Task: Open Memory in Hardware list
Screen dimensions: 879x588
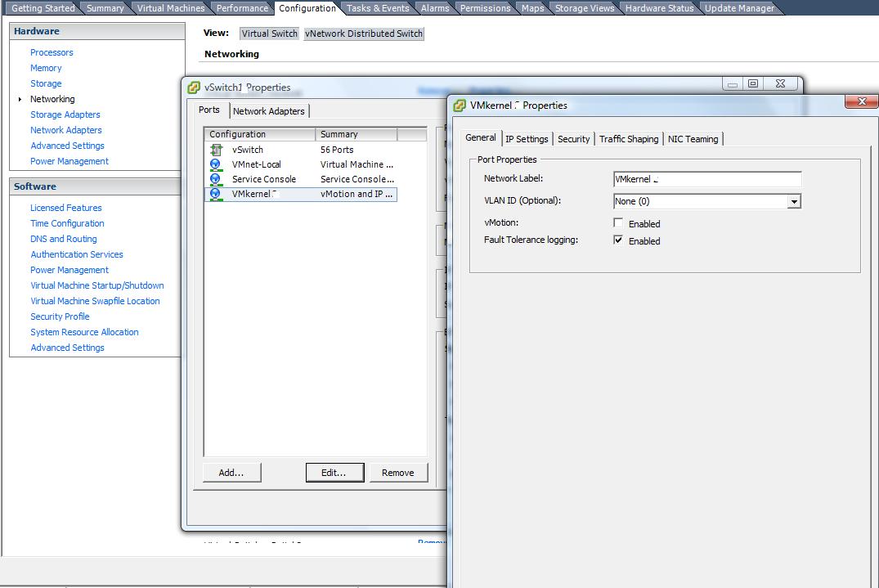Action: (x=46, y=68)
